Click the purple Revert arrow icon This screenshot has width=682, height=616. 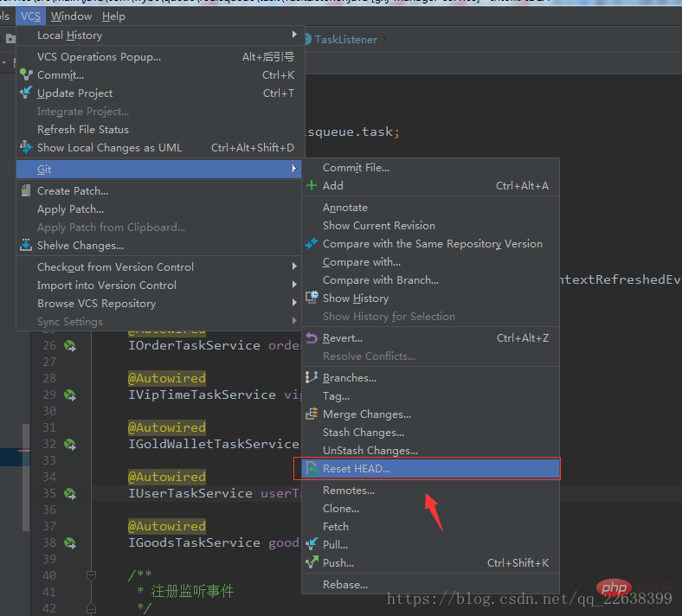[312, 337]
